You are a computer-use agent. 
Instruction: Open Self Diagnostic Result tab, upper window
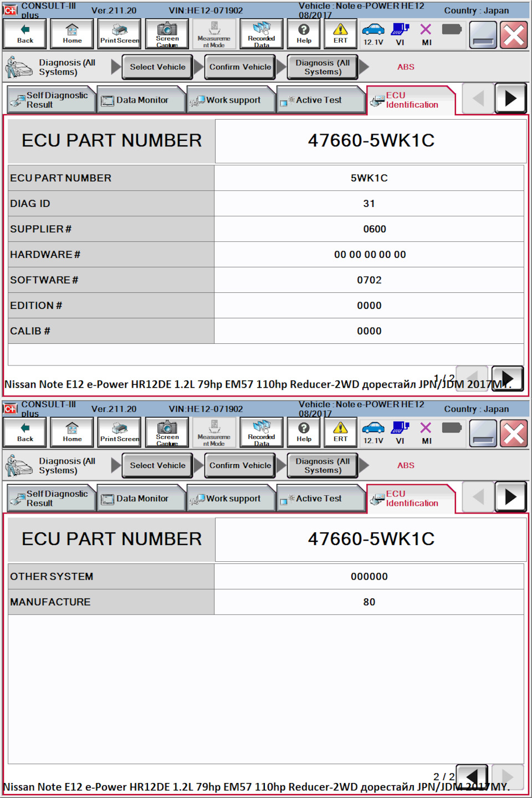point(51,100)
